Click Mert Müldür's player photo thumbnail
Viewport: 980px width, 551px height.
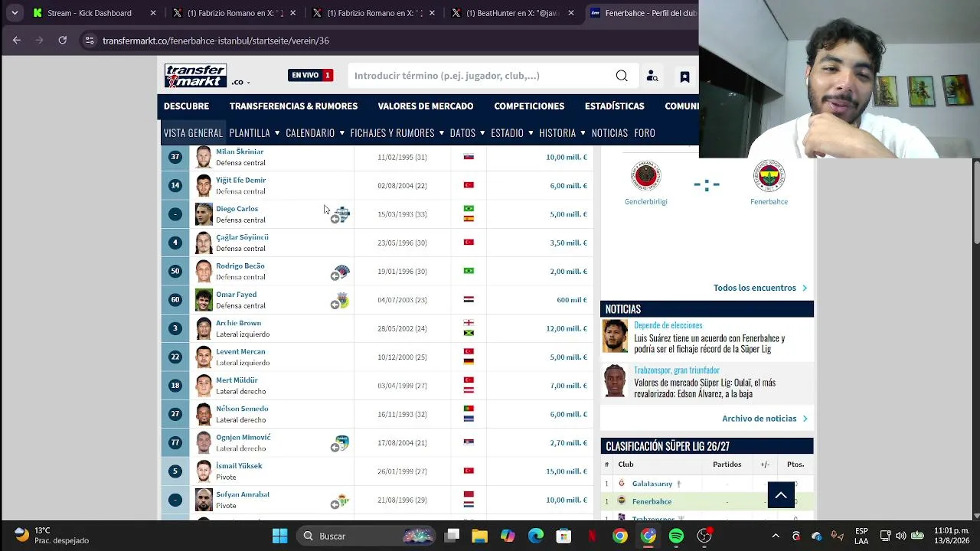(x=204, y=385)
